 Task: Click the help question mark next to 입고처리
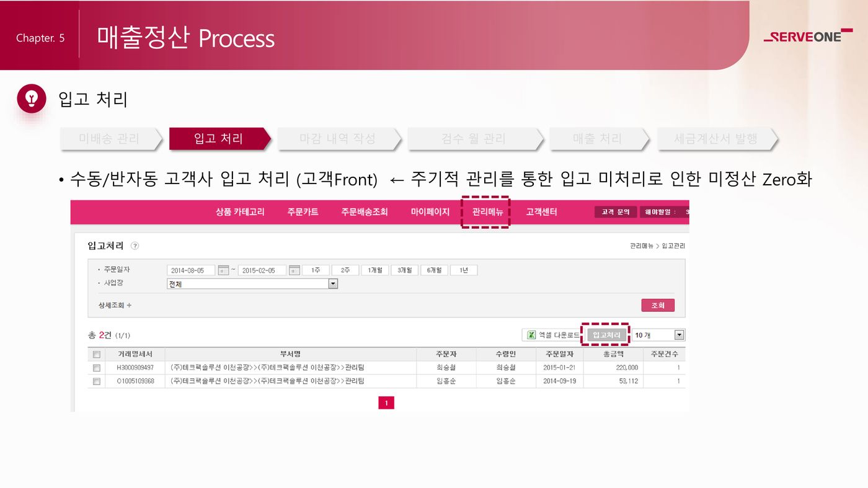coord(135,246)
